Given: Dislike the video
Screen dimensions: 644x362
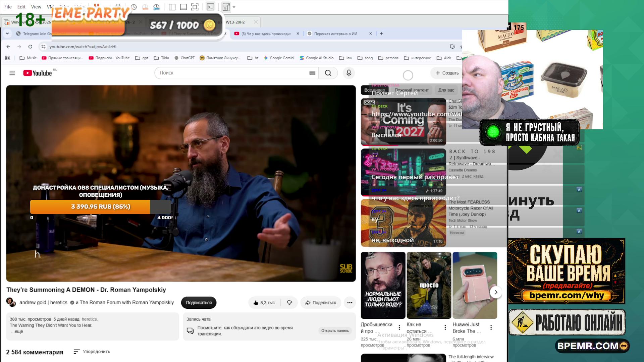Looking at the screenshot, I should (x=289, y=303).
